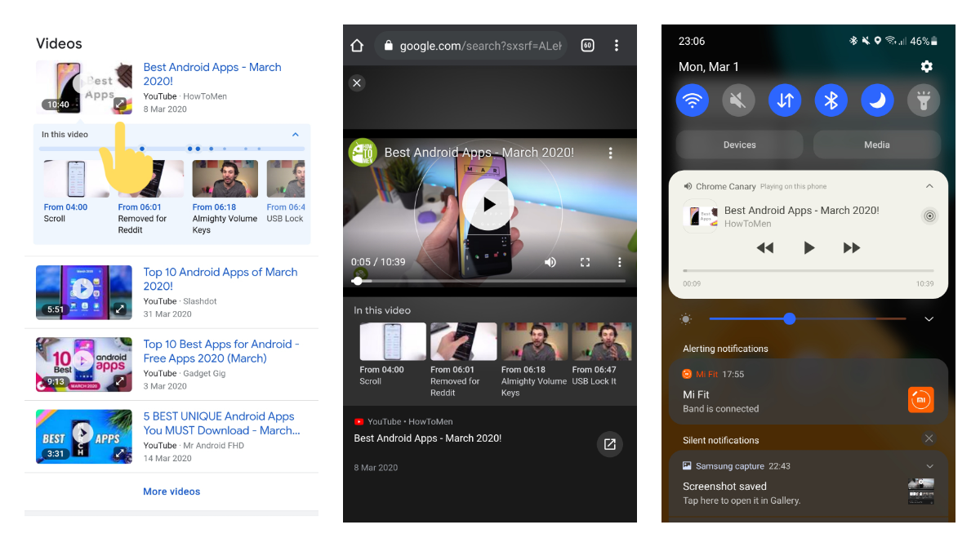Screen dimensions: 980x547
Task: Select 'From 04:00 Scroll' chapter in the dark player
Action: 393,354
